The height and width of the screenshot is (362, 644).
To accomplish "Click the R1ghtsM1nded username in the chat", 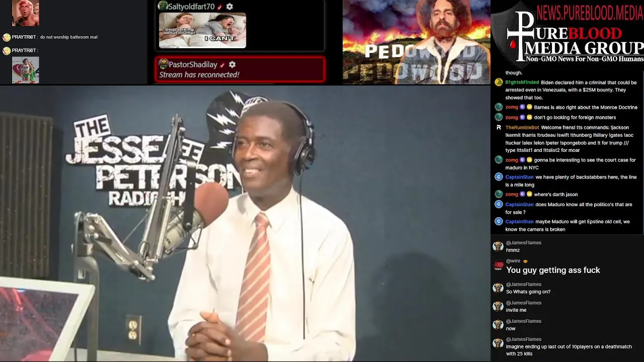I will (522, 82).
